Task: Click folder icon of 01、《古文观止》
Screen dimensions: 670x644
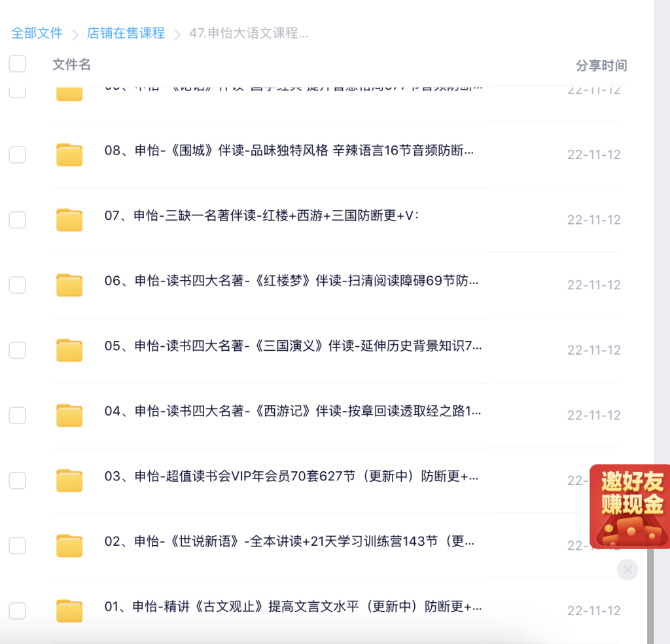Action: pos(69,611)
